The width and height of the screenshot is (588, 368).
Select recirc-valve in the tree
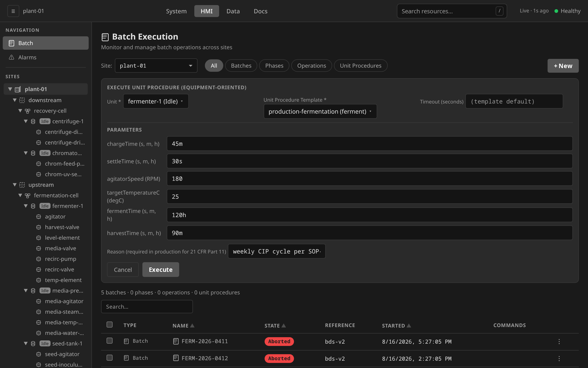tap(59, 269)
